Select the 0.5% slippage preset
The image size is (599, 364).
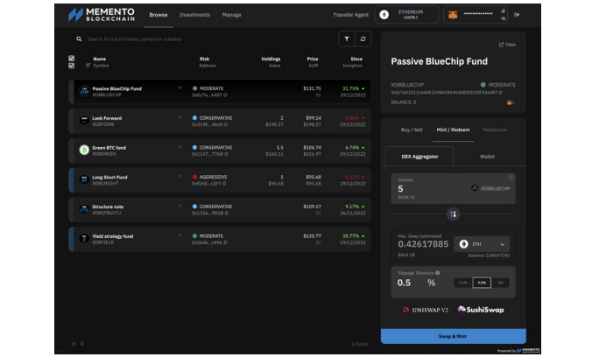[481, 283]
